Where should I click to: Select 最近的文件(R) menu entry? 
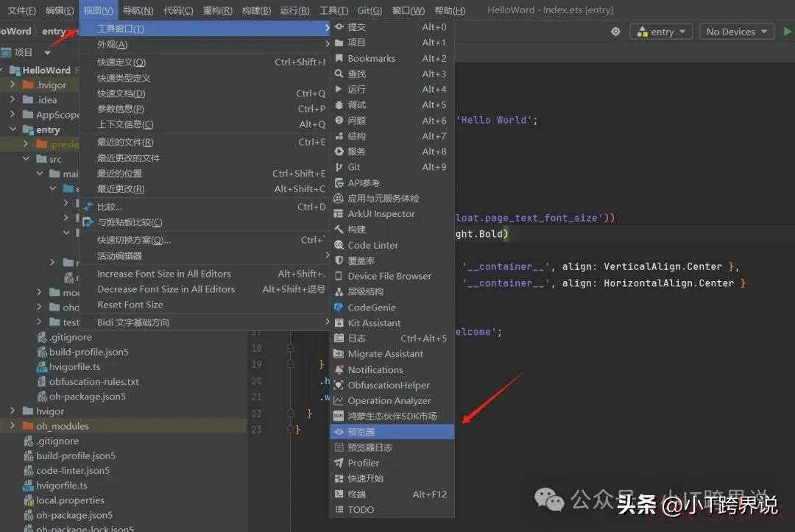(x=205, y=142)
